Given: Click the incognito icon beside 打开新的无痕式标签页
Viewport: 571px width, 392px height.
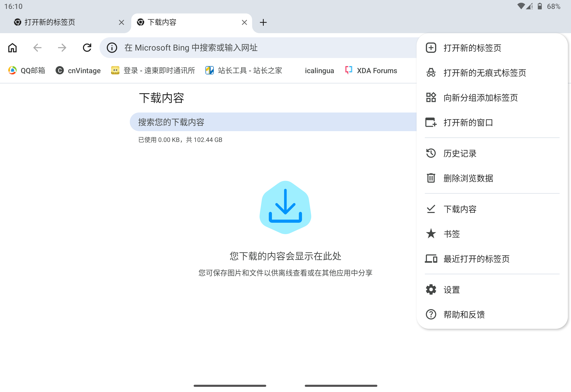Looking at the screenshot, I should (x=431, y=73).
